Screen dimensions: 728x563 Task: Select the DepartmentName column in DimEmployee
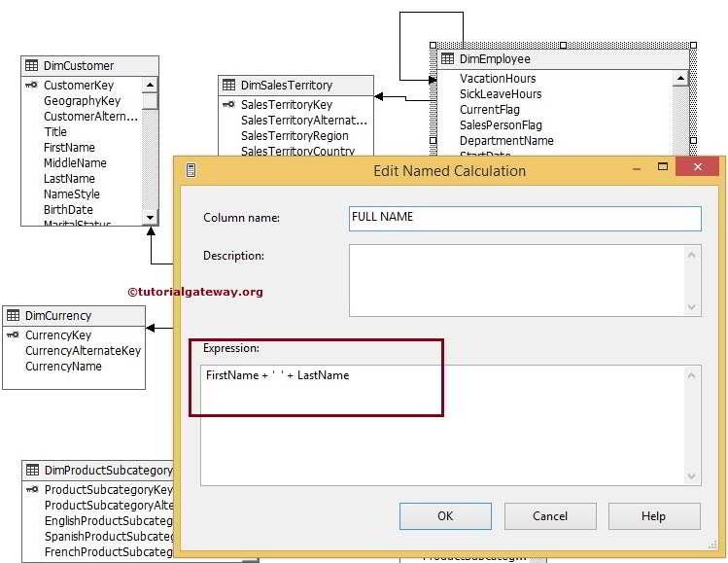[x=506, y=141]
